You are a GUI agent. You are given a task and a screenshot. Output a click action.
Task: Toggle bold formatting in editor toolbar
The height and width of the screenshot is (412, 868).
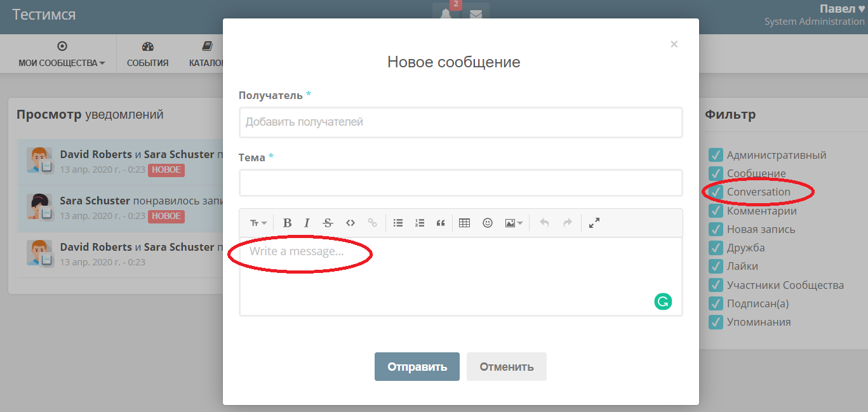[x=287, y=223]
